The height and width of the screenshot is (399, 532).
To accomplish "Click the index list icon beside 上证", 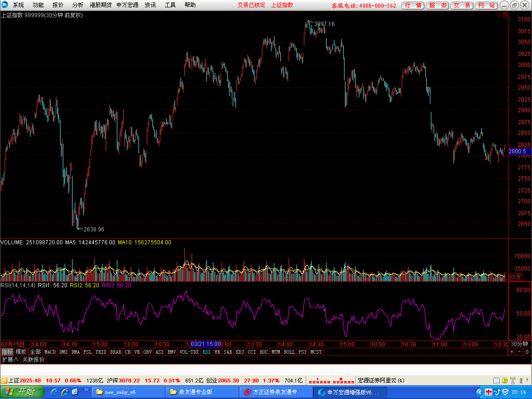I will pos(4,381).
